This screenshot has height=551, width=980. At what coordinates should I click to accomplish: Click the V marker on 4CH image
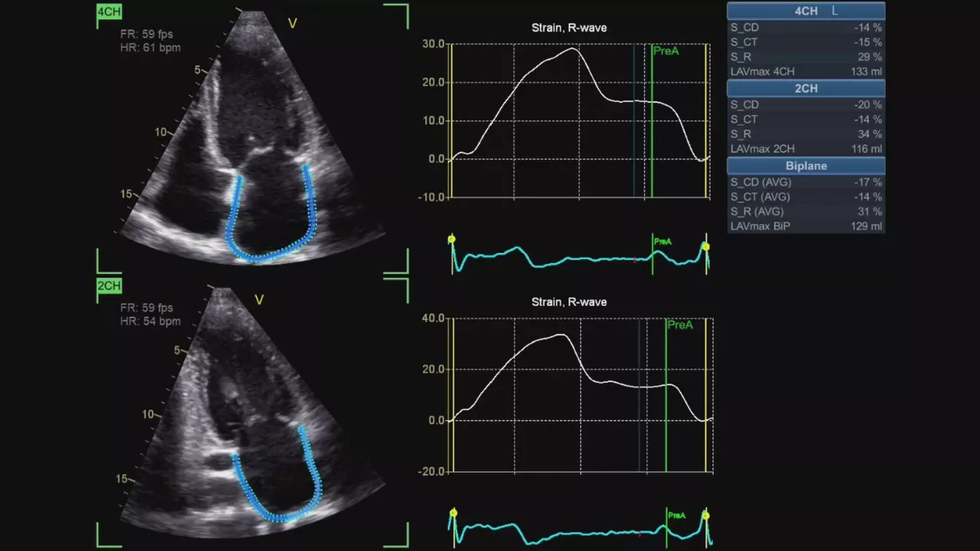pyautogui.click(x=292, y=24)
